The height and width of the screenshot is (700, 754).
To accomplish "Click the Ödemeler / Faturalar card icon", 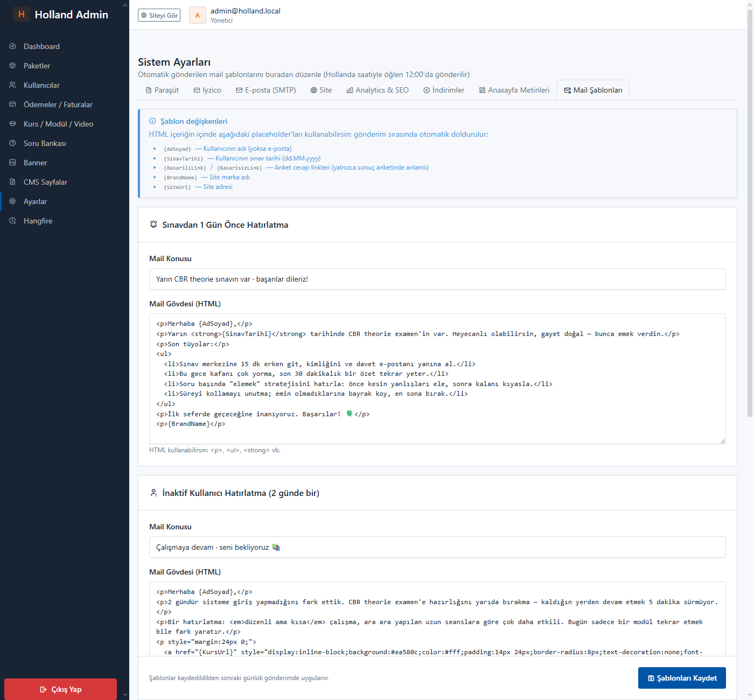I will (12, 104).
